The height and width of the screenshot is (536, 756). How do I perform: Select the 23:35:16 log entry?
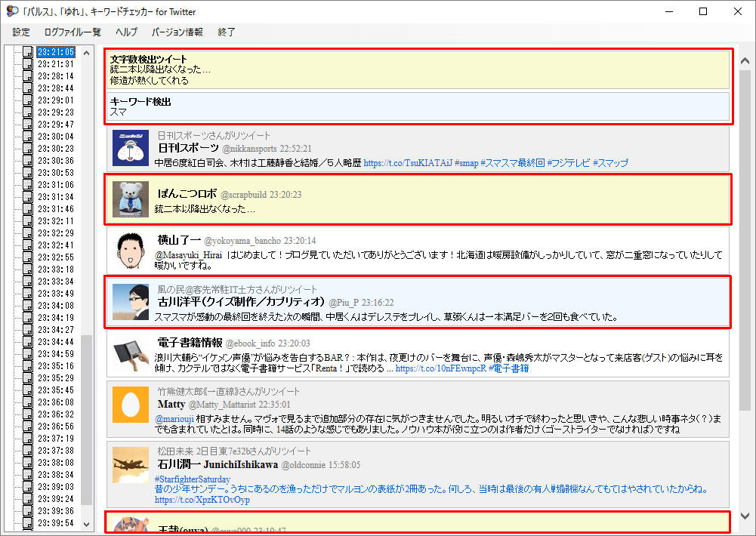click(56, 366)
